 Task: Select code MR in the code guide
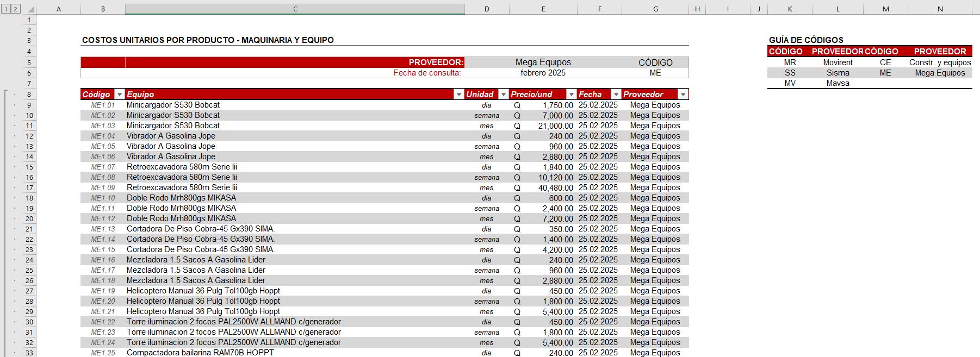pos(790,62)
